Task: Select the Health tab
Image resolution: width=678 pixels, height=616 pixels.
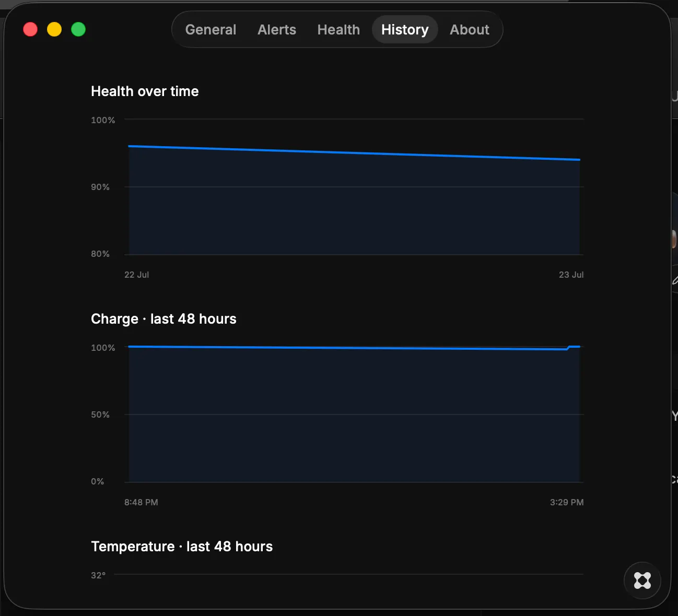Action: pos(338,30)
